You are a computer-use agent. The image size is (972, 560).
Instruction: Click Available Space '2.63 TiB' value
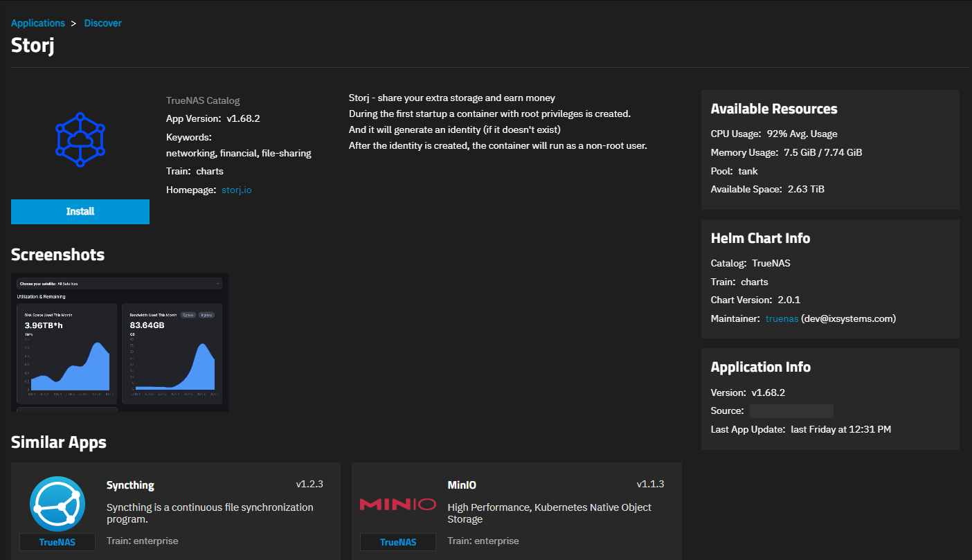click(806, 189)
